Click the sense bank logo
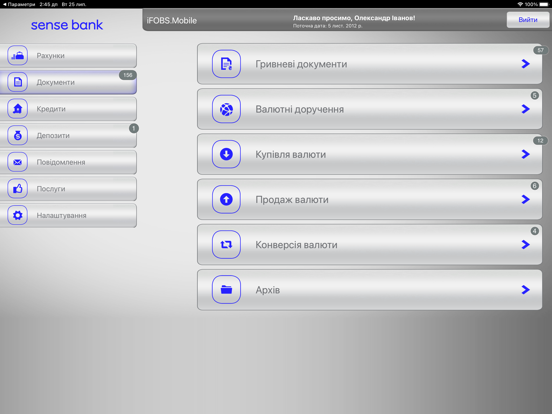Image resolution: width=552 pixels, height=414 pixels. point(67,25)
